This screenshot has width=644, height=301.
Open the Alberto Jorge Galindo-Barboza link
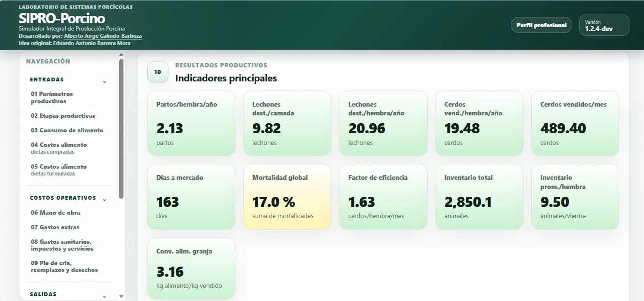103,36
